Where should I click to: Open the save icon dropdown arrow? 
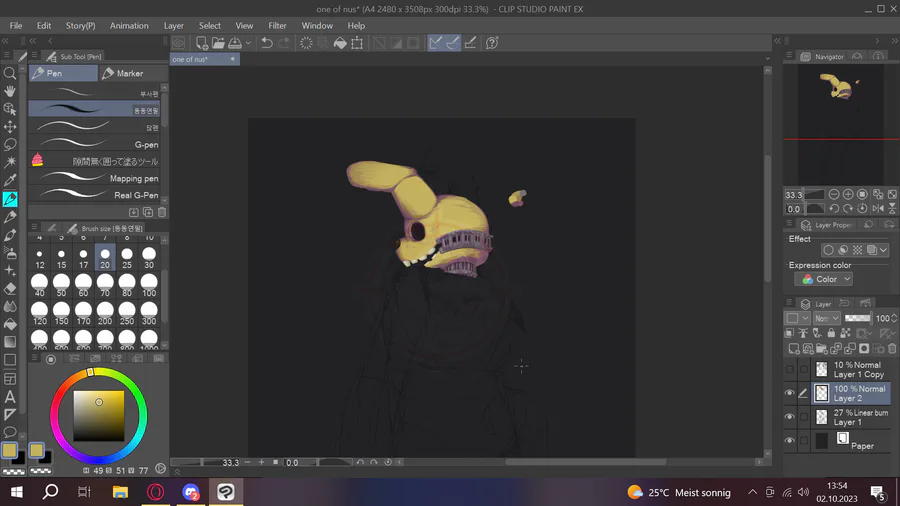tap(248, 42)
